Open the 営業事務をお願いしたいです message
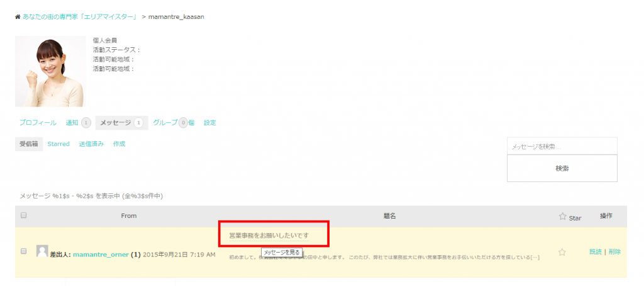 point(269,235)
